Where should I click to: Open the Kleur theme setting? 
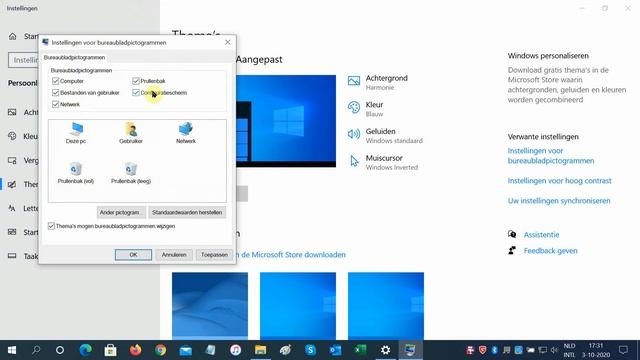pyautogui.click(x=365, y=109)
